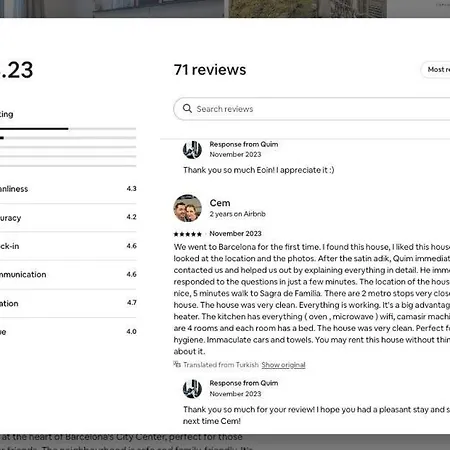Click into the Search reviews field
Image resolution: width=450 pixels, height=450 pixels.
(312, 109)
